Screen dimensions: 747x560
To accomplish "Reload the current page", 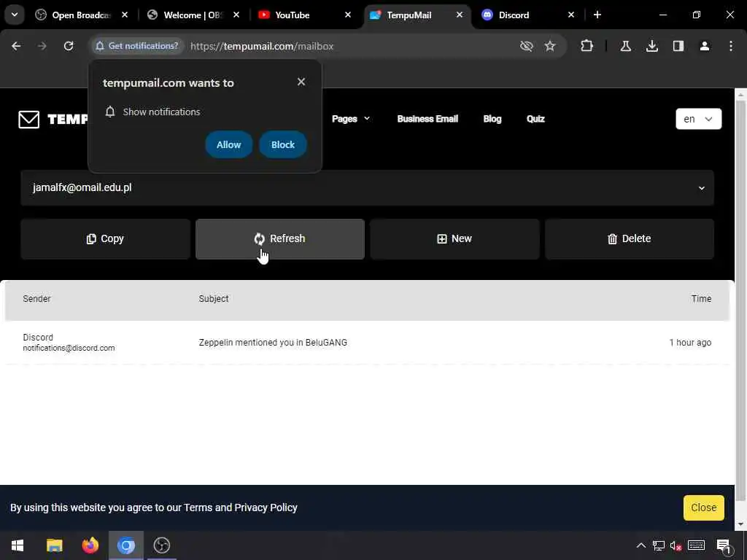I will (x=69, y=46).
